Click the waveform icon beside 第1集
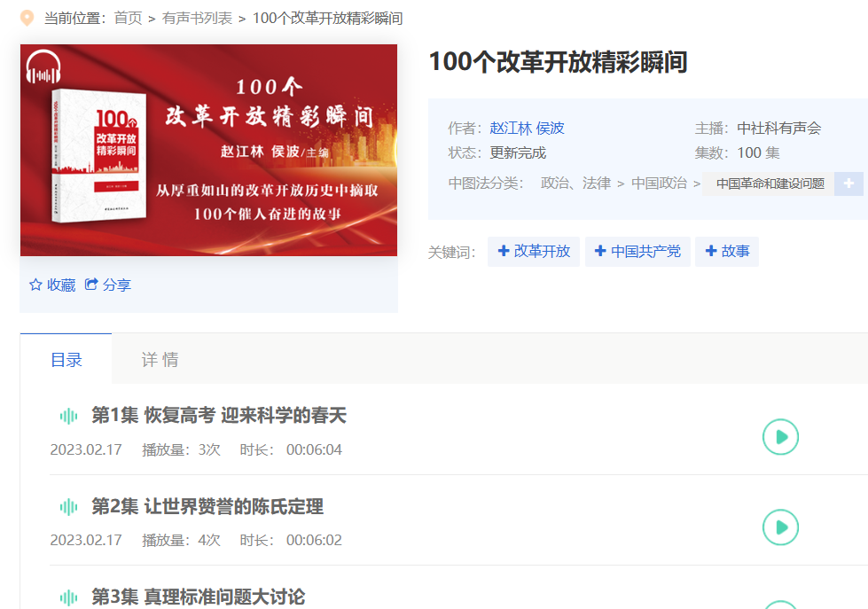Viewport: 868px width, 609px height. point(68,416)
